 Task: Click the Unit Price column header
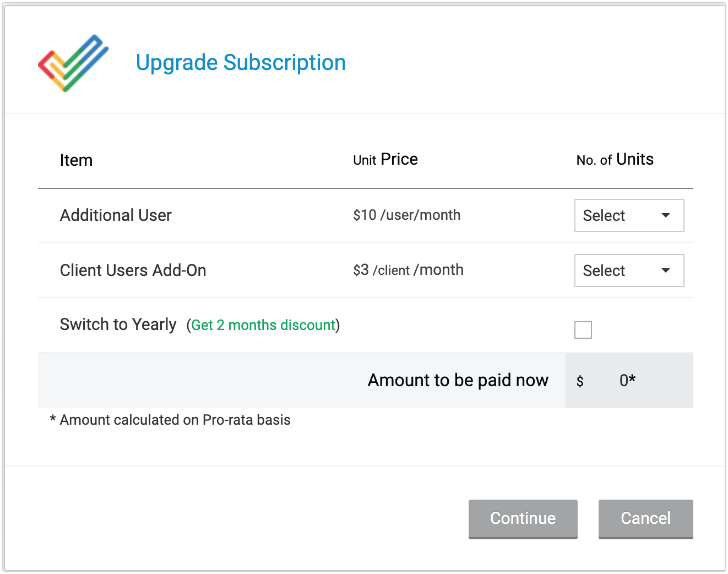tap(385, 160)
